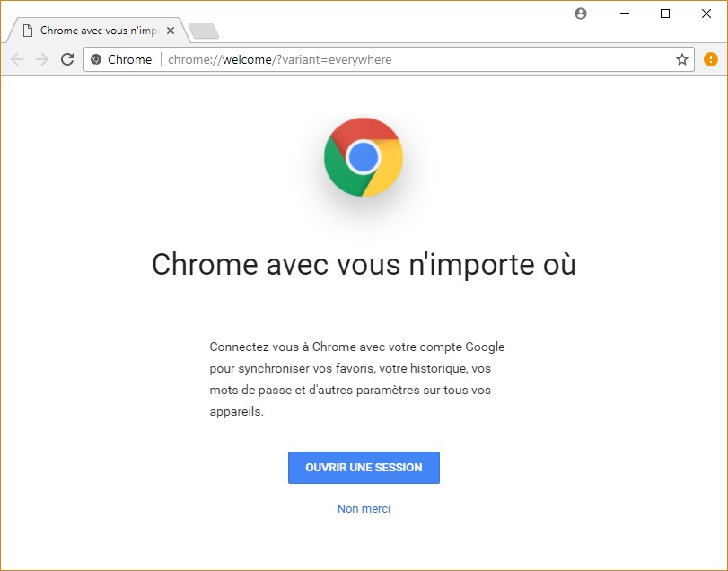Go back using the back arrow

tap(17, 59)
